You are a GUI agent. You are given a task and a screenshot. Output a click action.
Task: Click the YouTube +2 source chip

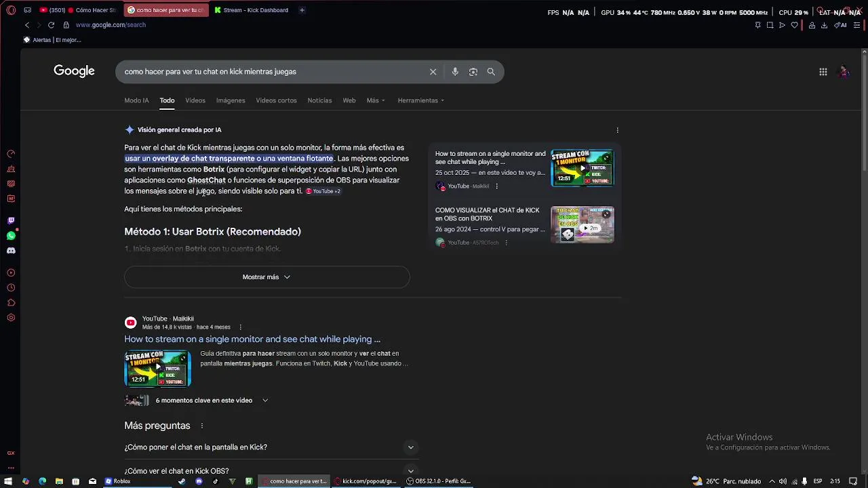(x=323, y=191)
